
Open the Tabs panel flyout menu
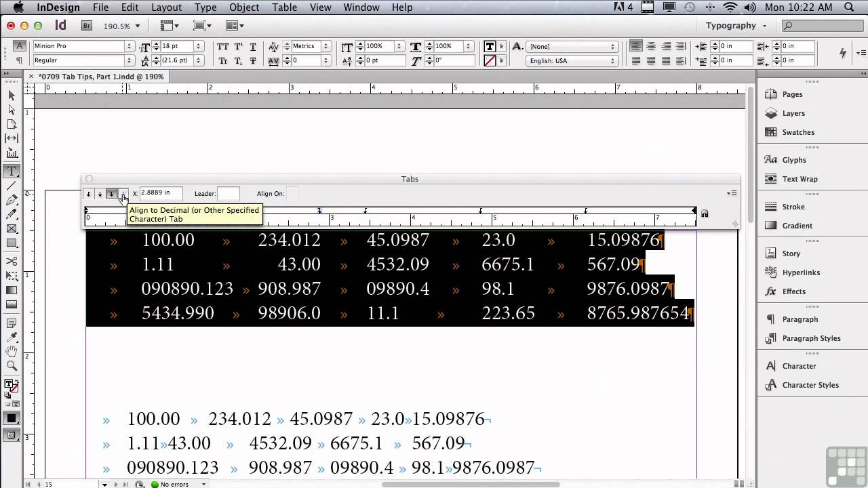click(x=732, y=193)
